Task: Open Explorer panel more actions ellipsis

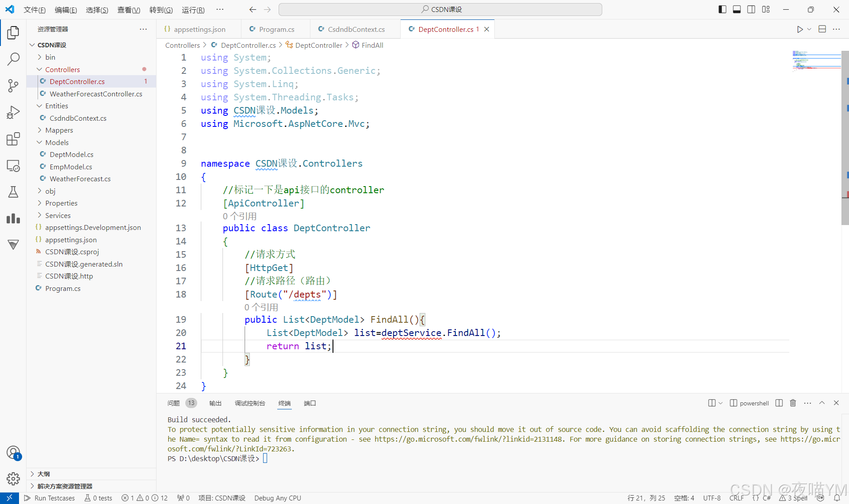Action: (x=143, y=29)
